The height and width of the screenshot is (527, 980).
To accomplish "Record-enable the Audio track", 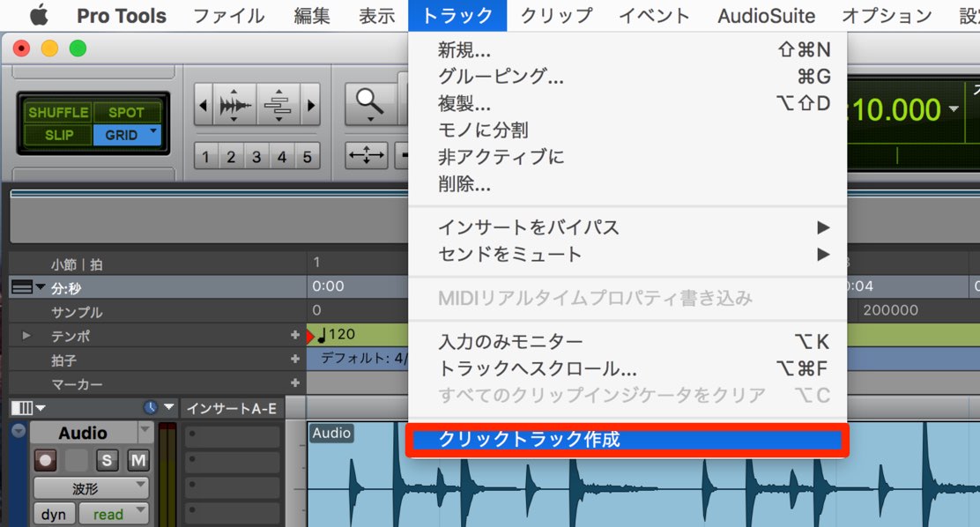I will pos(45,460).
